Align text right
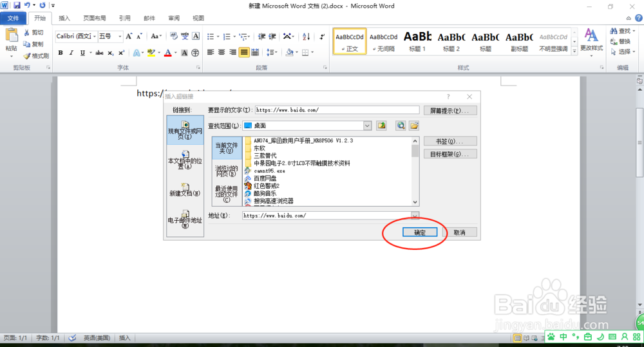The image size is (644, 347). [x=233, y=52]
